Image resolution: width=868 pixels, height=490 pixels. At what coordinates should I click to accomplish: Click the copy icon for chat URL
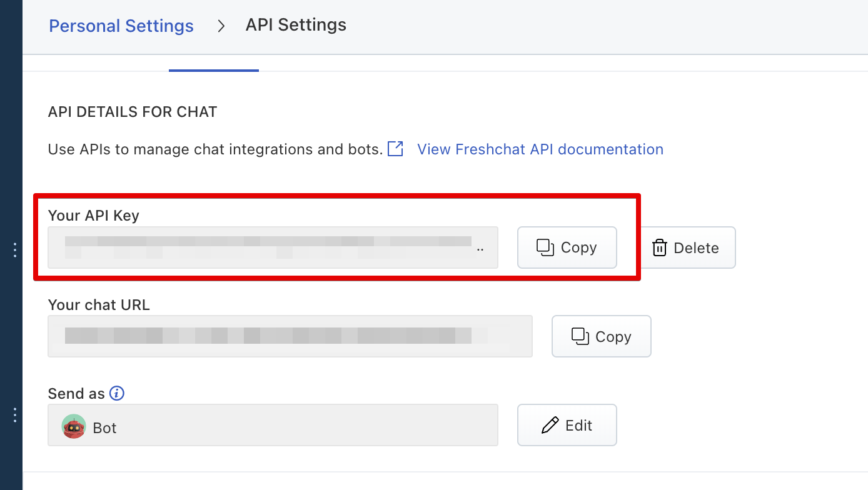click(580, 336)
